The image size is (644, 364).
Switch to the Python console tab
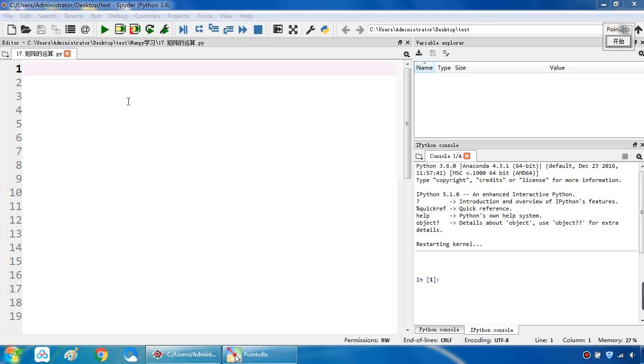click(439, 330)
